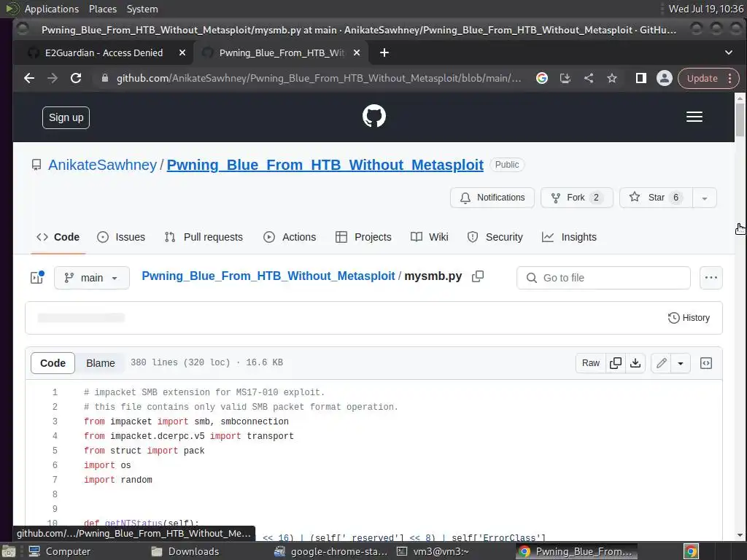Open the Security tab
Image resolution: width=747 pixels, height=560 pixels.
click(495, 237)
